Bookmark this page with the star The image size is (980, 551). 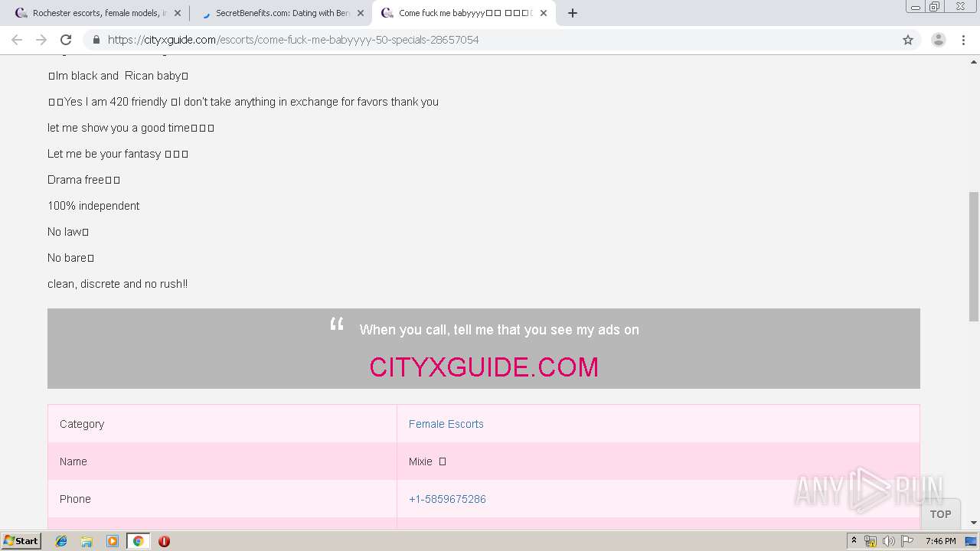[x=908, y=40]
